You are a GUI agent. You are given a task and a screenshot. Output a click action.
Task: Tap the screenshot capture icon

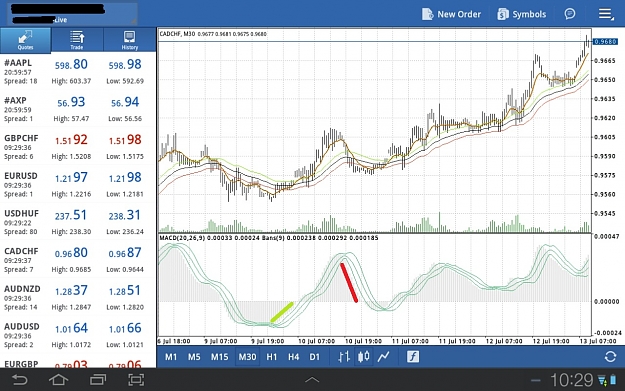pos(136,380)
